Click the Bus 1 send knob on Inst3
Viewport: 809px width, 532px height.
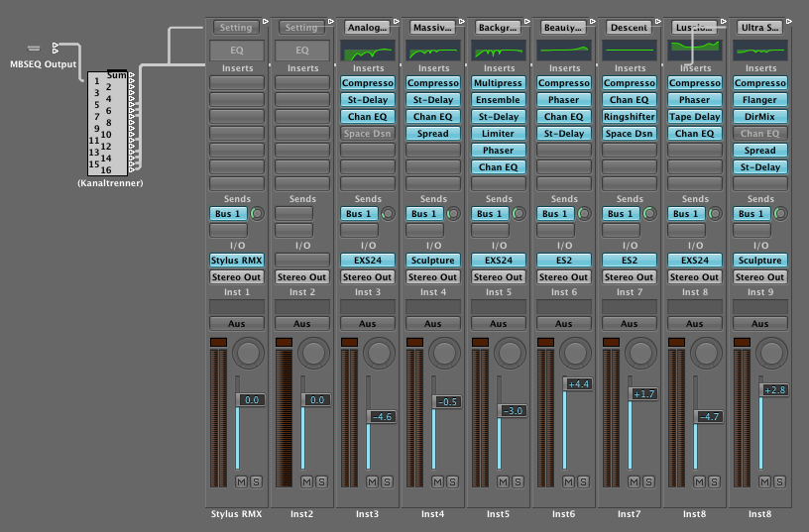389,214
